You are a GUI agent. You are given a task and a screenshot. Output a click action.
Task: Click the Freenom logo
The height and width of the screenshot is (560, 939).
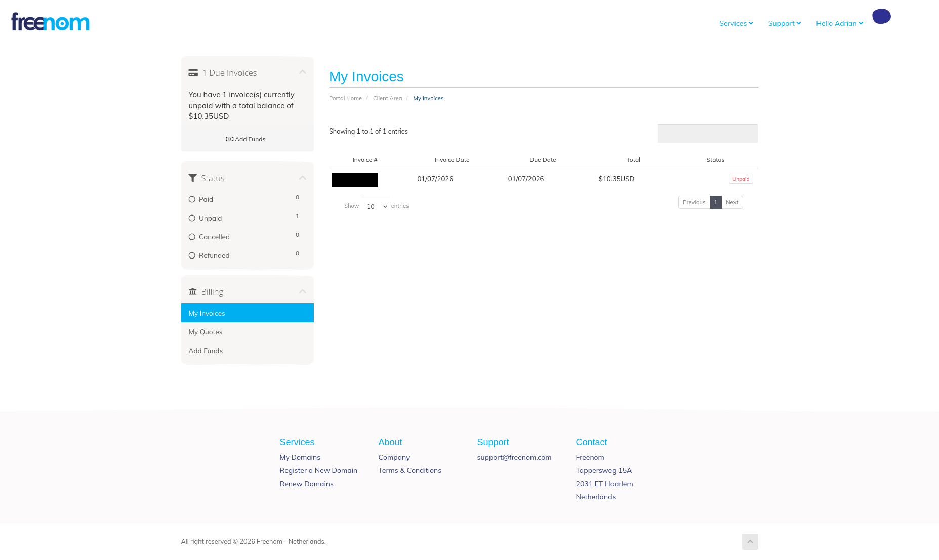pyautogui.click(x=50, y=22)
